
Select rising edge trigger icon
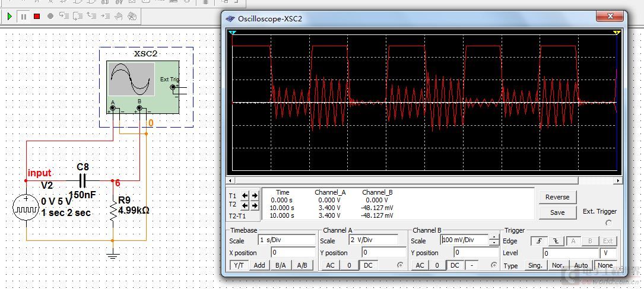[538, 241]
